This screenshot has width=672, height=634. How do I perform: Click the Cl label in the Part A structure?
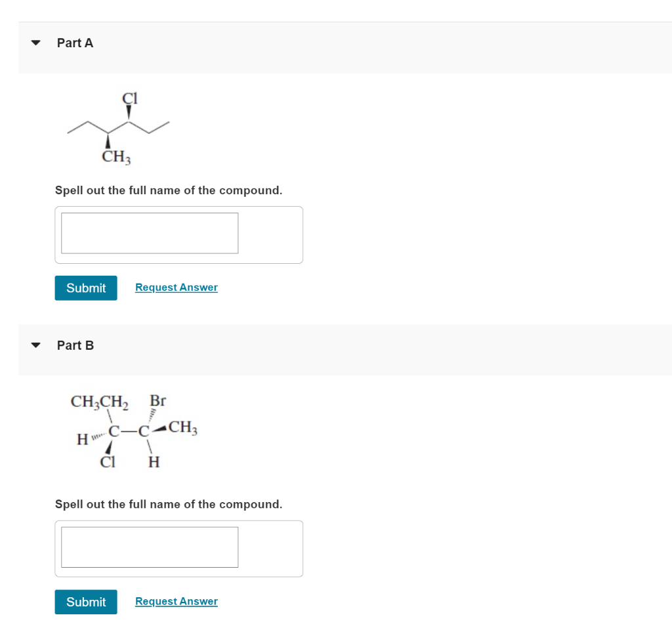pos(129,98)
